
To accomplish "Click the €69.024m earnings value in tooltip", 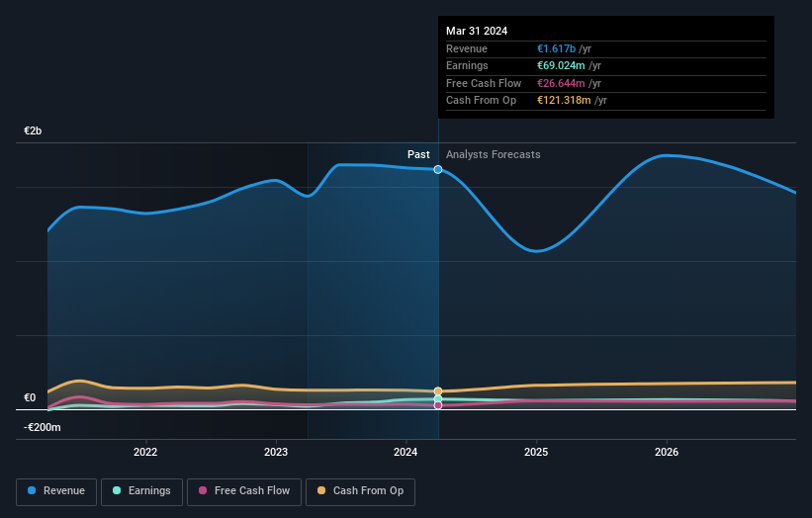I will (561, 65).
